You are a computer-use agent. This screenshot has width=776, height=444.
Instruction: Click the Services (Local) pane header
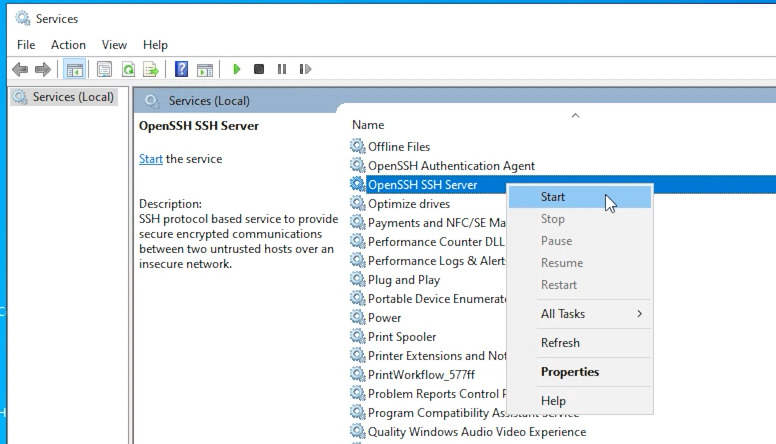pyautogui.click(x=209, y=101)
